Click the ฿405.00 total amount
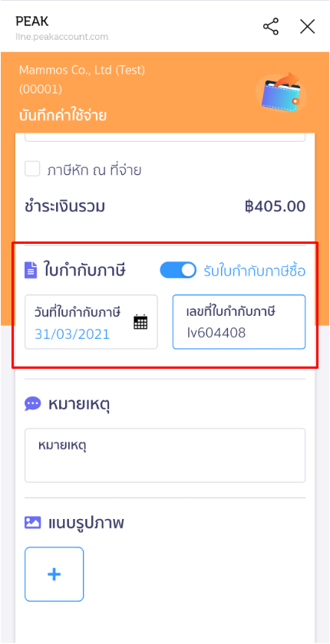 [x=275, y=206]
